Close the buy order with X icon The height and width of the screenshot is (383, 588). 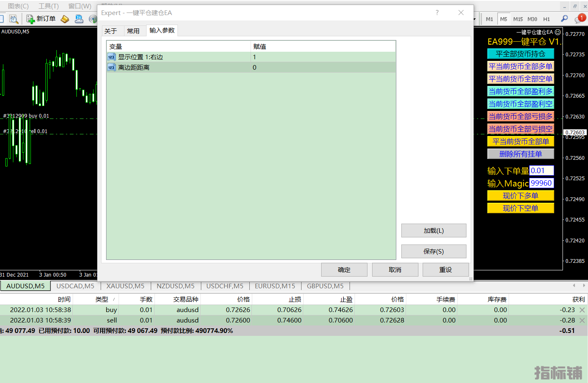tap(582, 310)
